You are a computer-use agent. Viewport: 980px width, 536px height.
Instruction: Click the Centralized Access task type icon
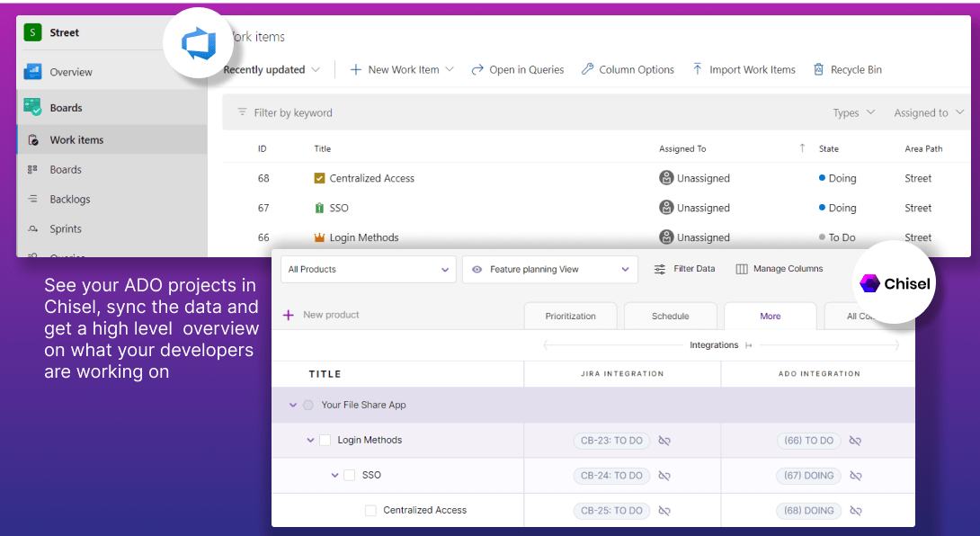[x=319, y=178]
